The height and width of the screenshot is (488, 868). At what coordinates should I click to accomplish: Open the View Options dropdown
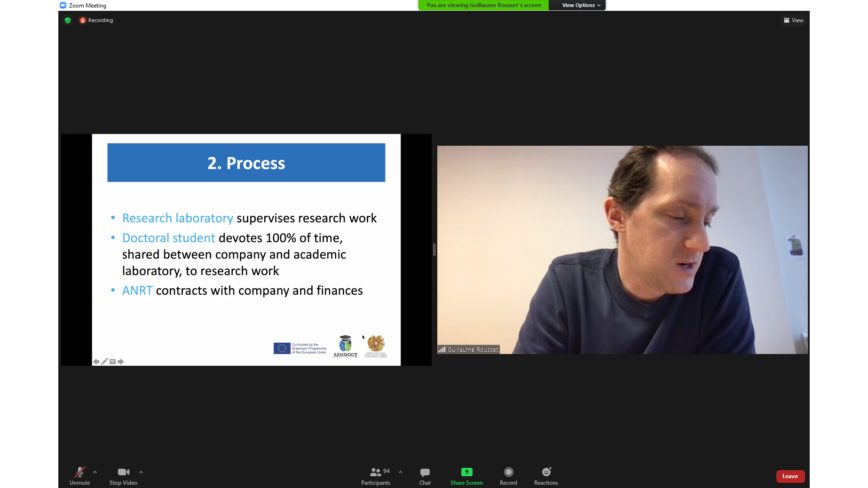581,5
